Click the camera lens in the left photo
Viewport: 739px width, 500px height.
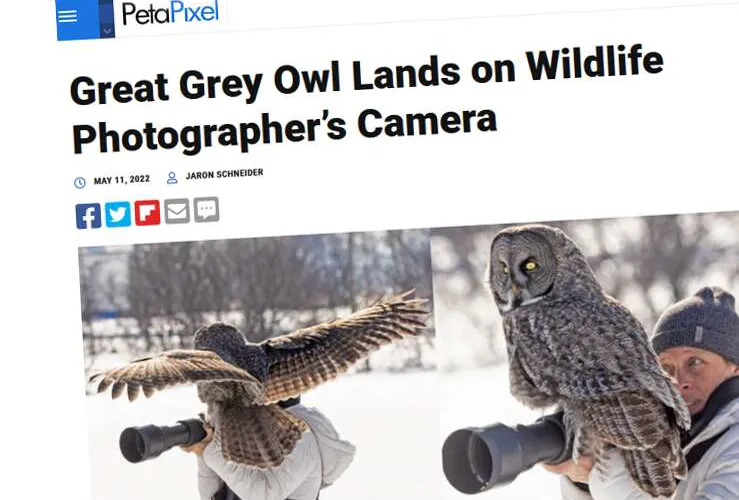(162, 440)
